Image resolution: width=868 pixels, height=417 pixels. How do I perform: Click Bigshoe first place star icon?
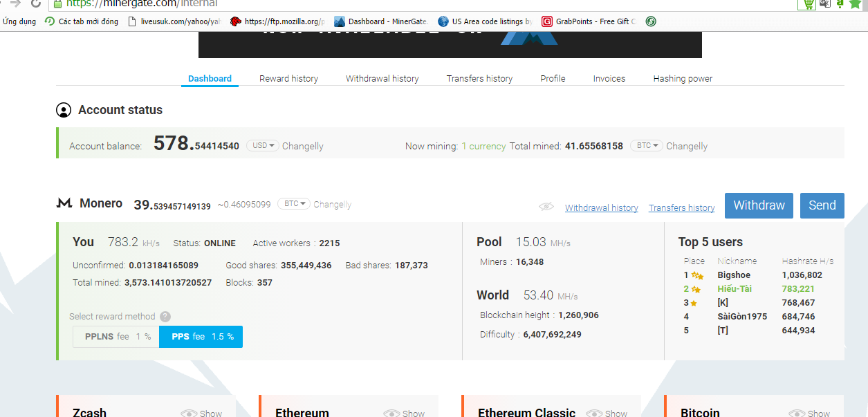697,275
